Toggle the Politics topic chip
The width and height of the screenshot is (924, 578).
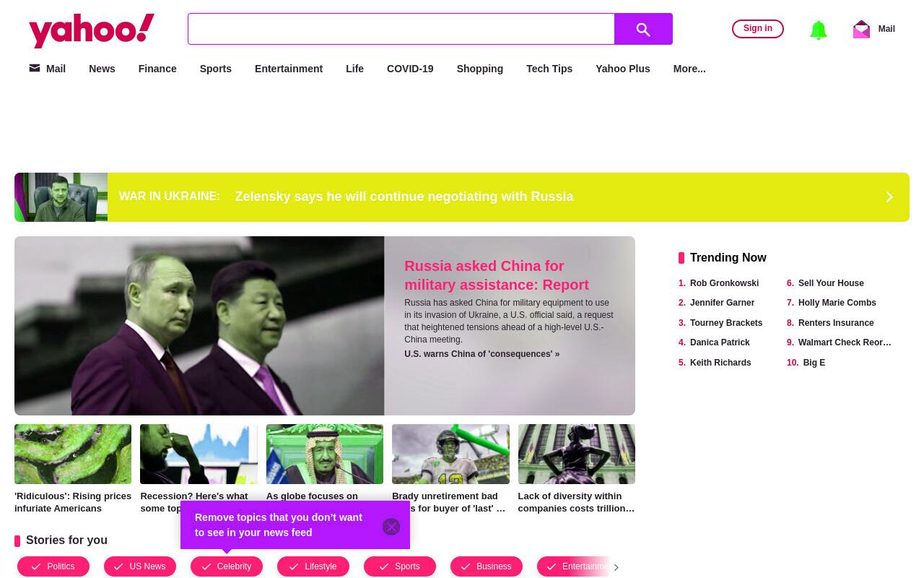pos(53,566)
